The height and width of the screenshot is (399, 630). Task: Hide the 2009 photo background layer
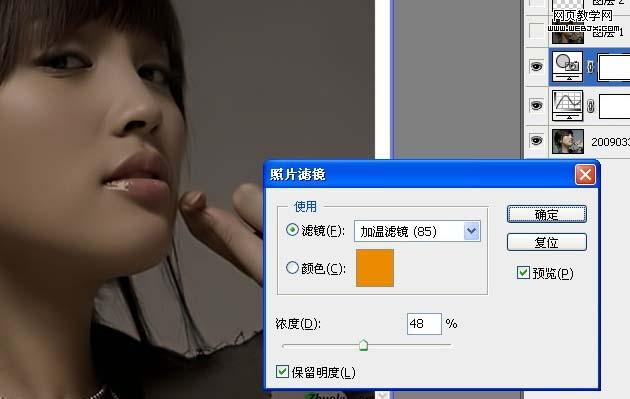[x=536, y=141]
